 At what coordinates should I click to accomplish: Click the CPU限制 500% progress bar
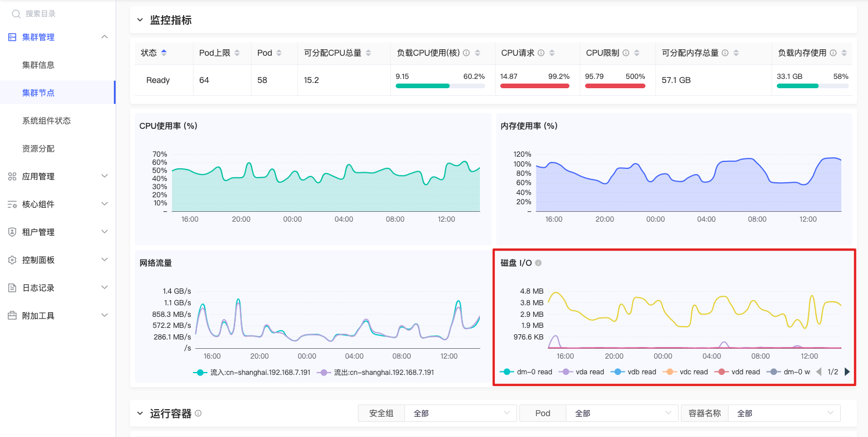(x=615, y=86)
